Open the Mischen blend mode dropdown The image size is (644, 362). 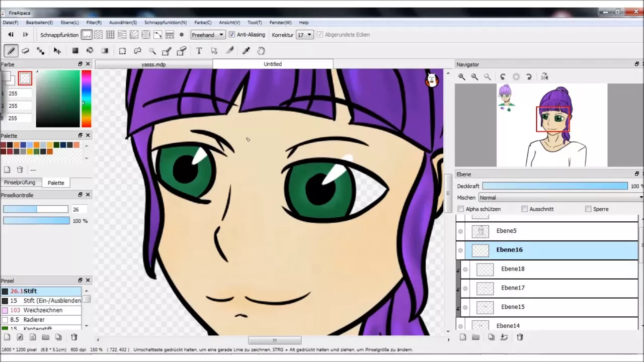561,198
